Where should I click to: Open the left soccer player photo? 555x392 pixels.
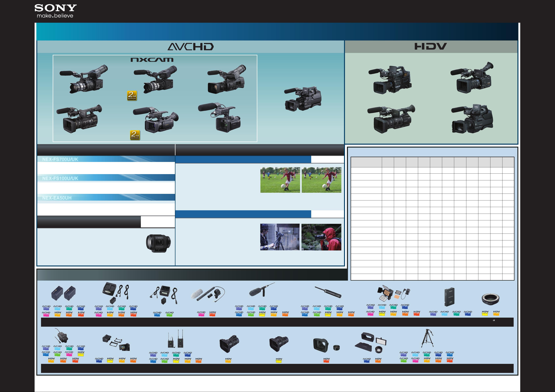click(x=280, y=180)
